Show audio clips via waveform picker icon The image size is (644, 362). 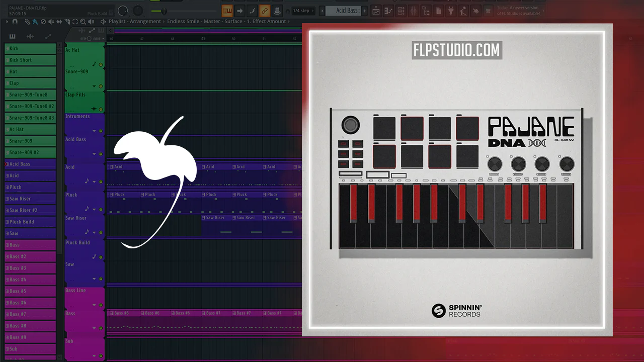tap(30, 36)
